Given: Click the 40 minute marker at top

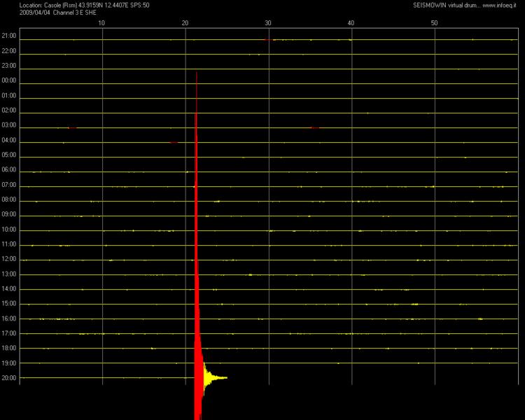Looking at the screenshot, I should tap(351, 23).
